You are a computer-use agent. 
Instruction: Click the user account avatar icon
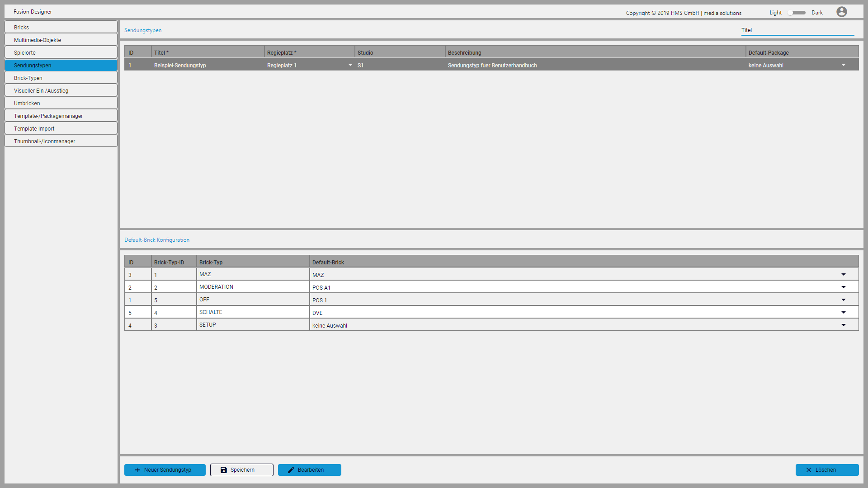click(841, 12)
